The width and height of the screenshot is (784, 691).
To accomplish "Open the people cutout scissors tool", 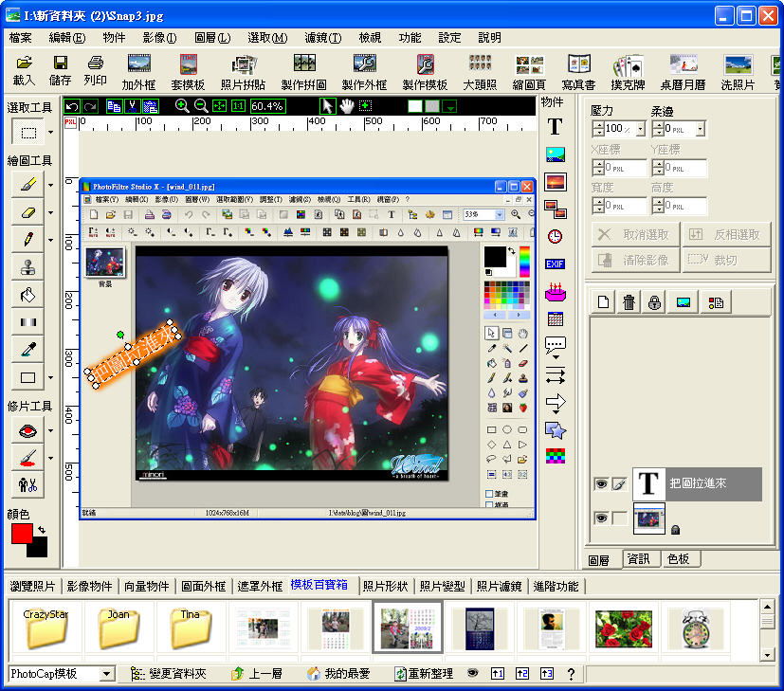I will 28,485.
